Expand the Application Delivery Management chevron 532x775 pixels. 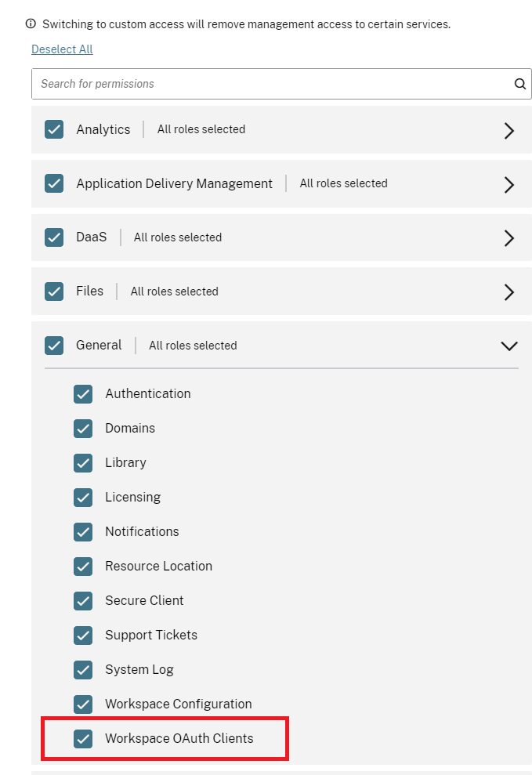click(x=509, y=184)
